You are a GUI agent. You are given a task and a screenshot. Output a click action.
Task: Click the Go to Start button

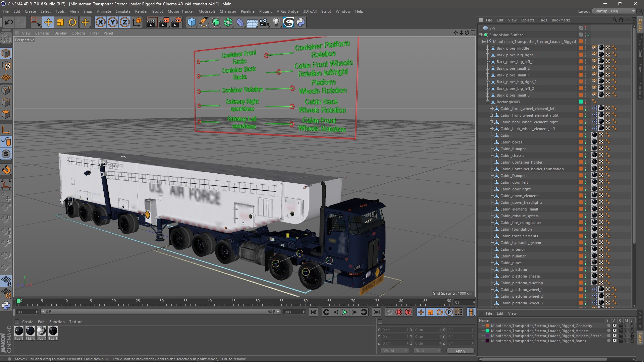coord(314,312)
